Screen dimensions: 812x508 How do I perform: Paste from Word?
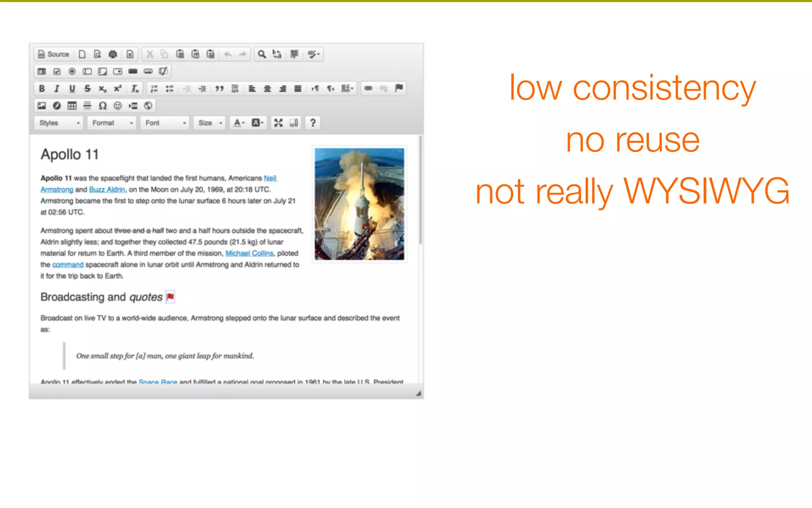click(x=211, y=54)
